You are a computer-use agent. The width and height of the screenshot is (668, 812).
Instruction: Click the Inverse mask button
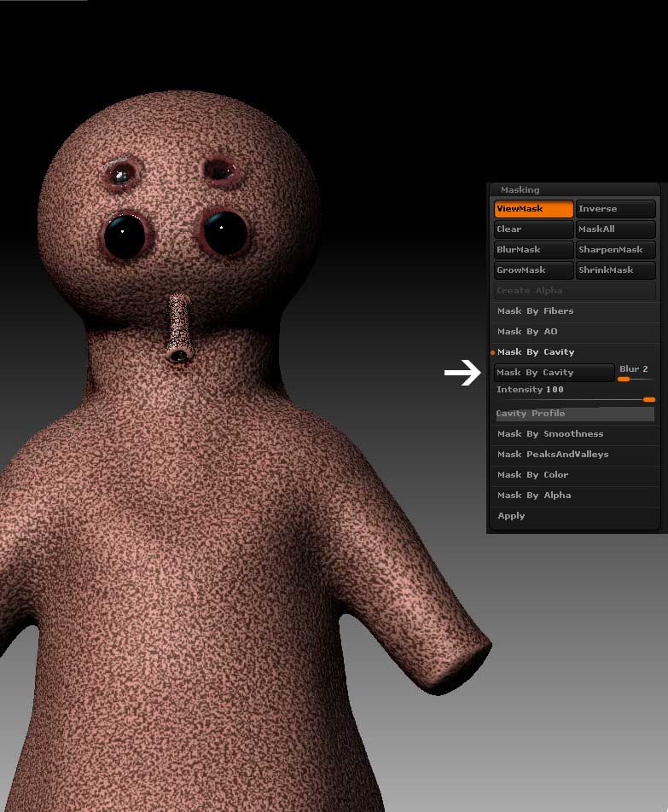[616, 209]
